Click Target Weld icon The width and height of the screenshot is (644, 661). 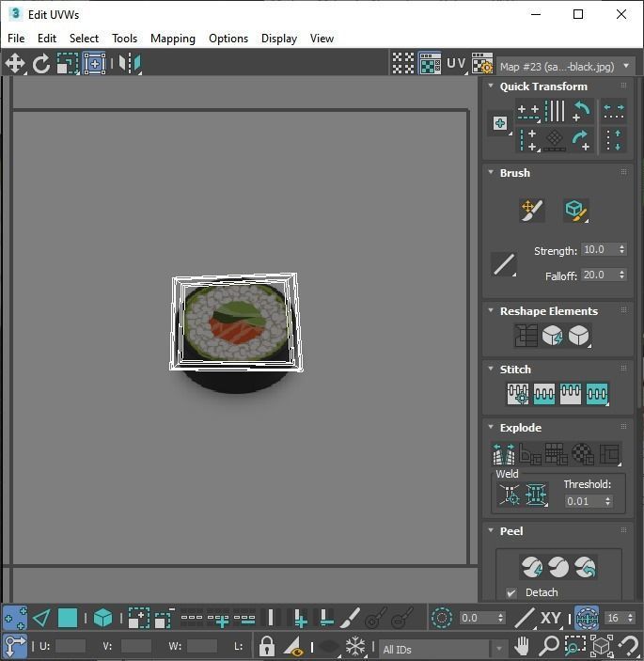pyautogui.click(x=510, y=494)
